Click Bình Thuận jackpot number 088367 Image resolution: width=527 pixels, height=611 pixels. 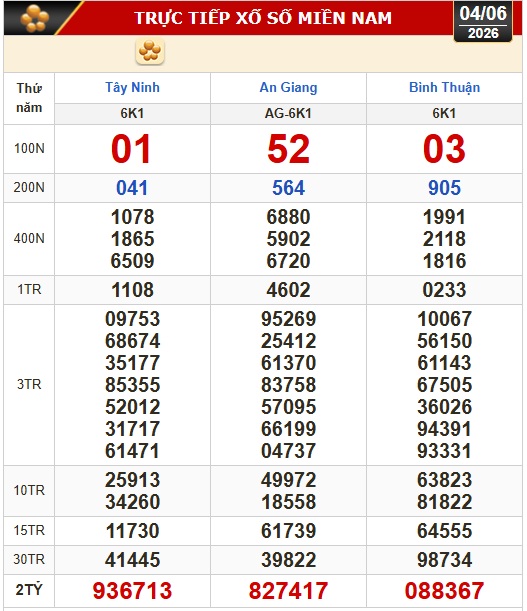click(x=444, y=590)
